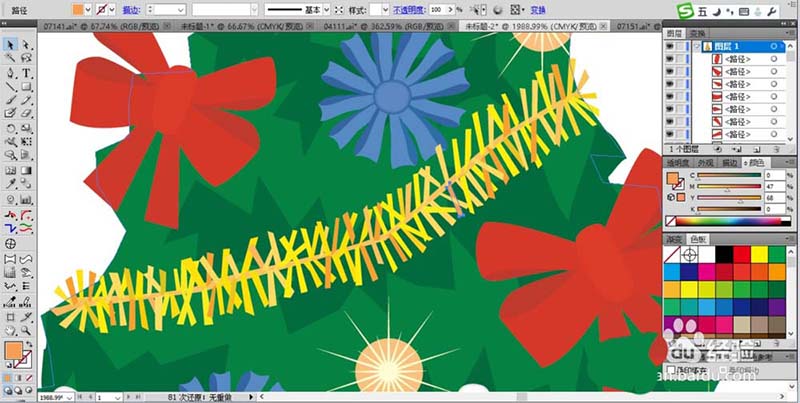The height and width of the screenshot is (403, 800).
Task: Click the 变换 link in control bar
Action: (538, 10)
